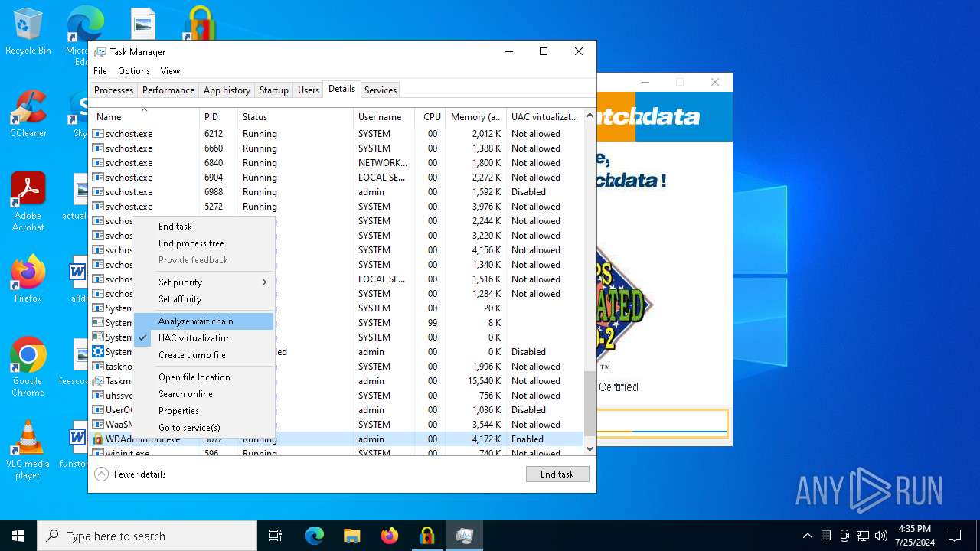The width and height of the screenshot is (980, 551).
Task: Launch Google Chrome desktop shortcut
Action: pyautogui.click(x=28, y=367)
